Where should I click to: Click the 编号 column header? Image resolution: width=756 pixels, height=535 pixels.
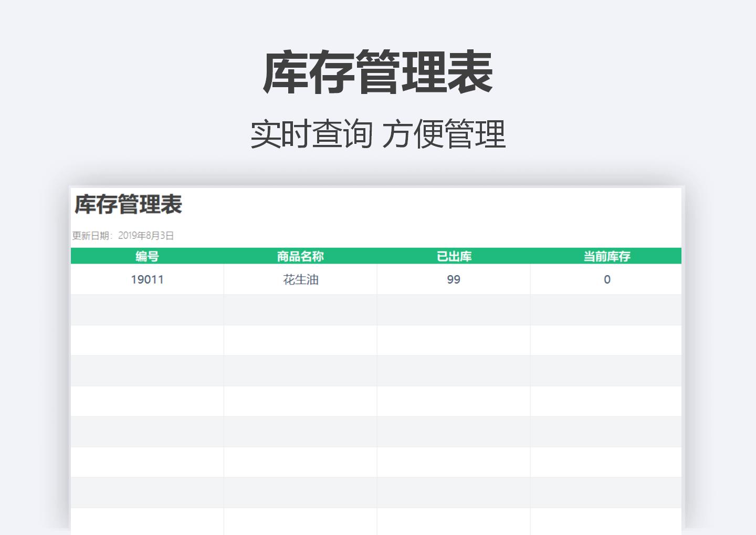coord(147,256)
